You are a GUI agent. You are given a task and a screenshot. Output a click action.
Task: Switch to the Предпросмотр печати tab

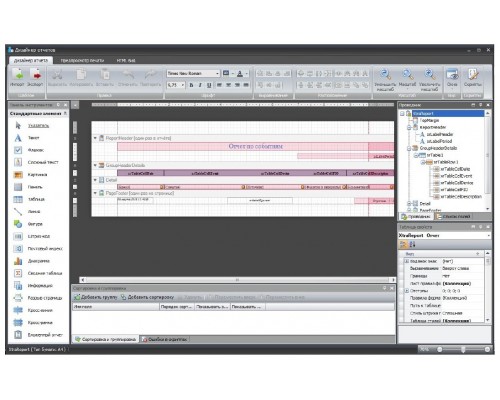click(82, 60)
